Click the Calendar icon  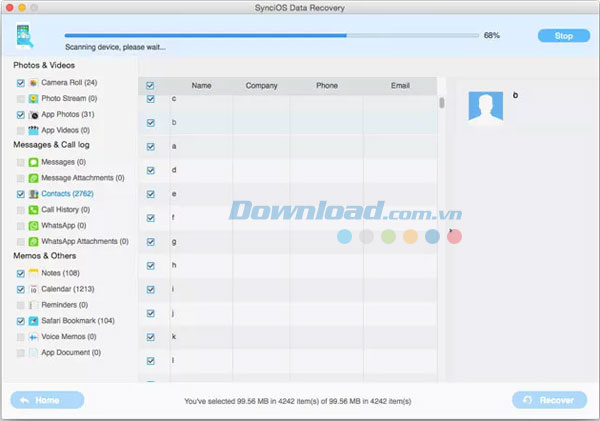(34, 289)
